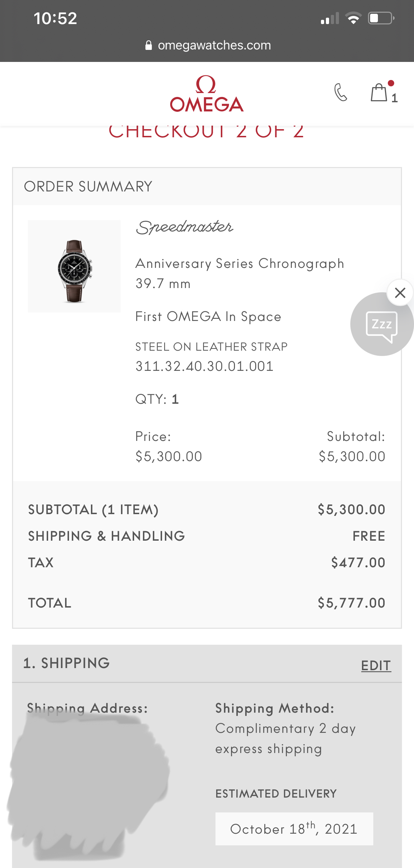Tap the OMEGA logo
Image resolution: width=414 pixels, height=868 pixels.
(207, 94)
